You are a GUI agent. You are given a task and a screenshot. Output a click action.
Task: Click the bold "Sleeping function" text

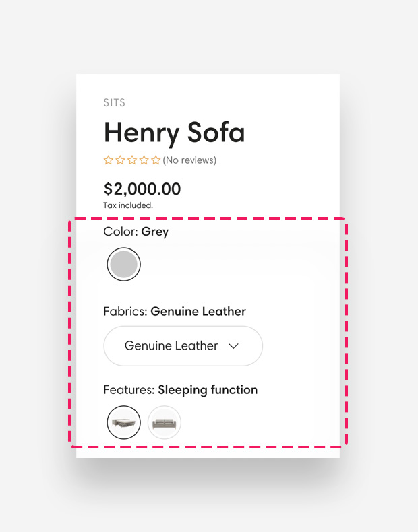tap(208, 390)
